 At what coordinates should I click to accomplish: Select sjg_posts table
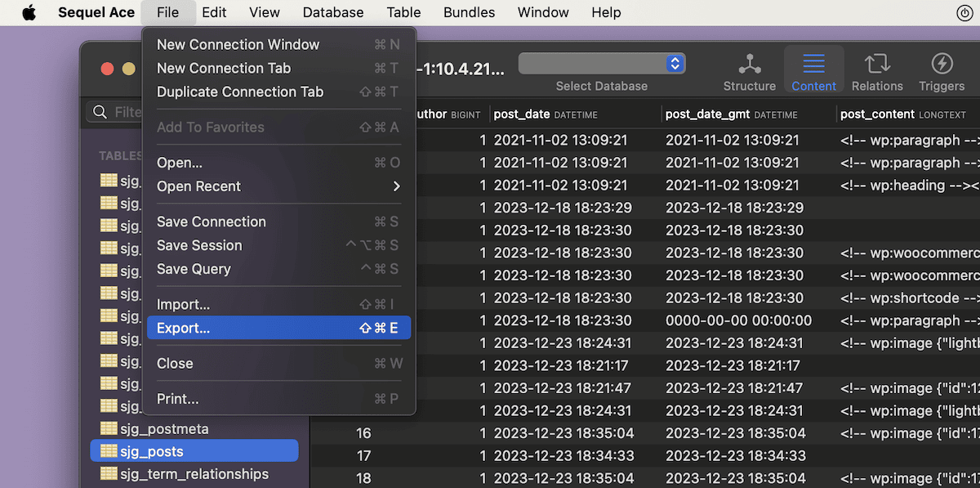pyautogui.click(x=194, y=451)
